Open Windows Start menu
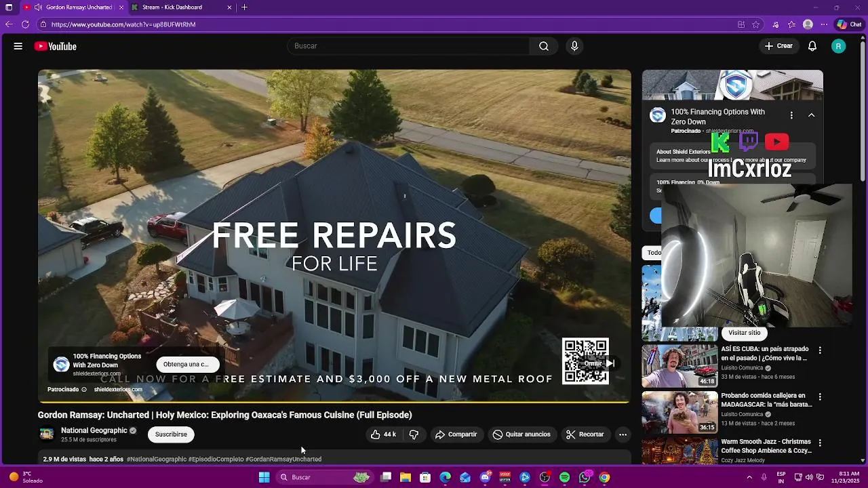The width and height of the screenshot is (868, 488). (264, 477)
